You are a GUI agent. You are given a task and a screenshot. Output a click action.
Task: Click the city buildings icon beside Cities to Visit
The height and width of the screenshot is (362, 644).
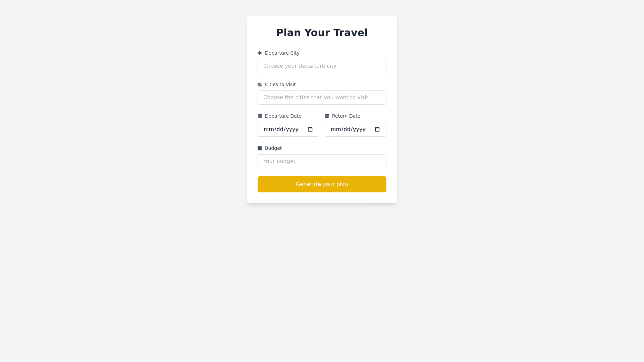click(260, 84)
